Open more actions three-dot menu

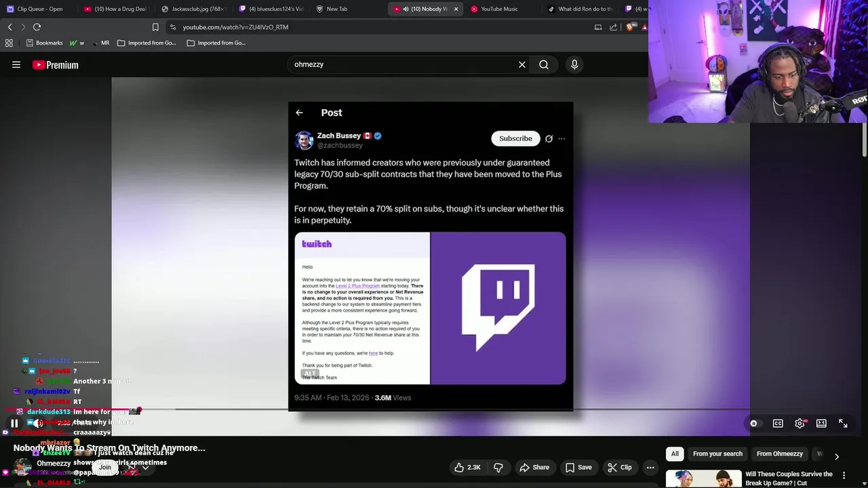(x=650, y=467)
